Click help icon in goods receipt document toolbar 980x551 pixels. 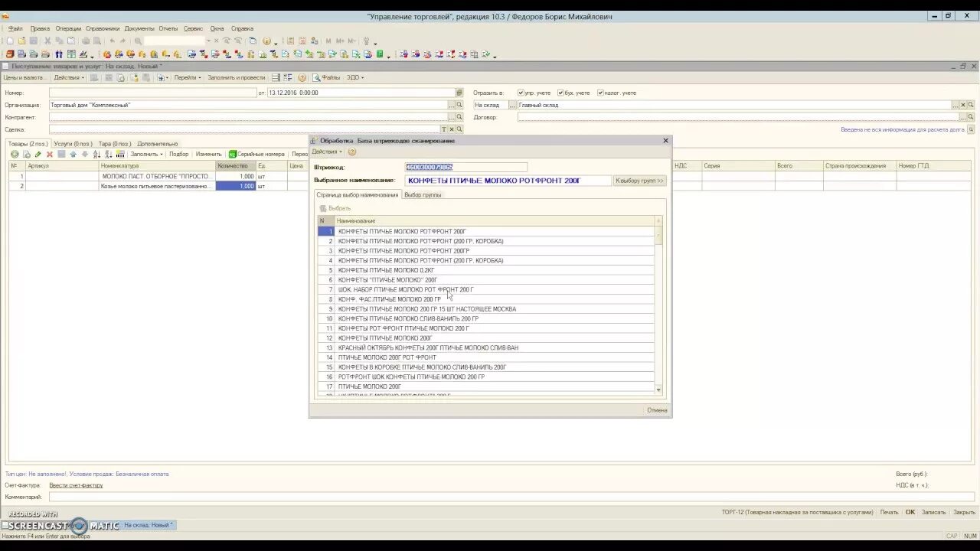click(302, 77)
